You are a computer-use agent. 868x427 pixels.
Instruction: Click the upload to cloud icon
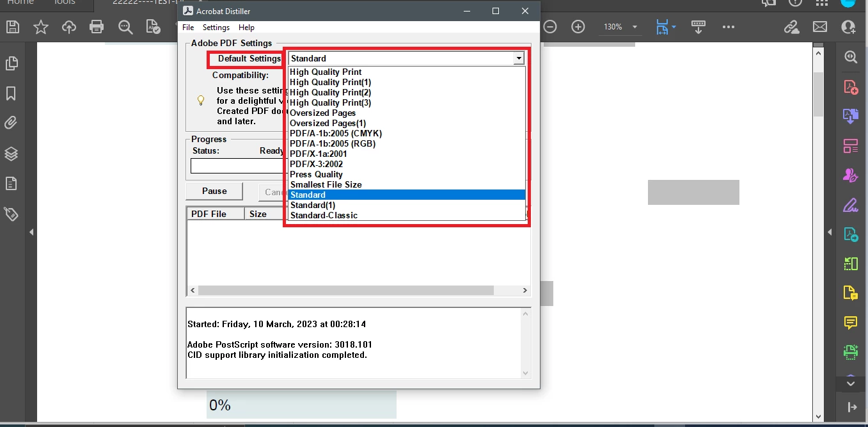pos(68,27)
